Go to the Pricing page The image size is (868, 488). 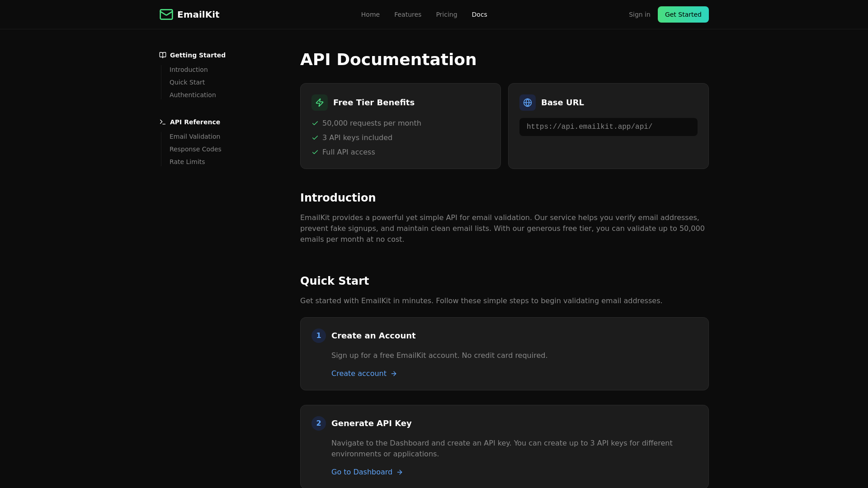coord(447,14)
